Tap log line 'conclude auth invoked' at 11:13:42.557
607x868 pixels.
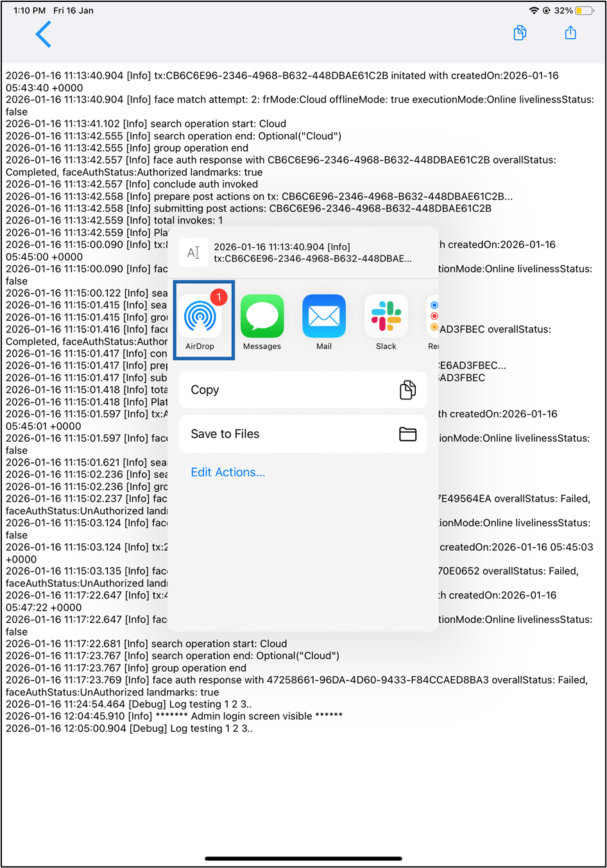pos(132,184)
